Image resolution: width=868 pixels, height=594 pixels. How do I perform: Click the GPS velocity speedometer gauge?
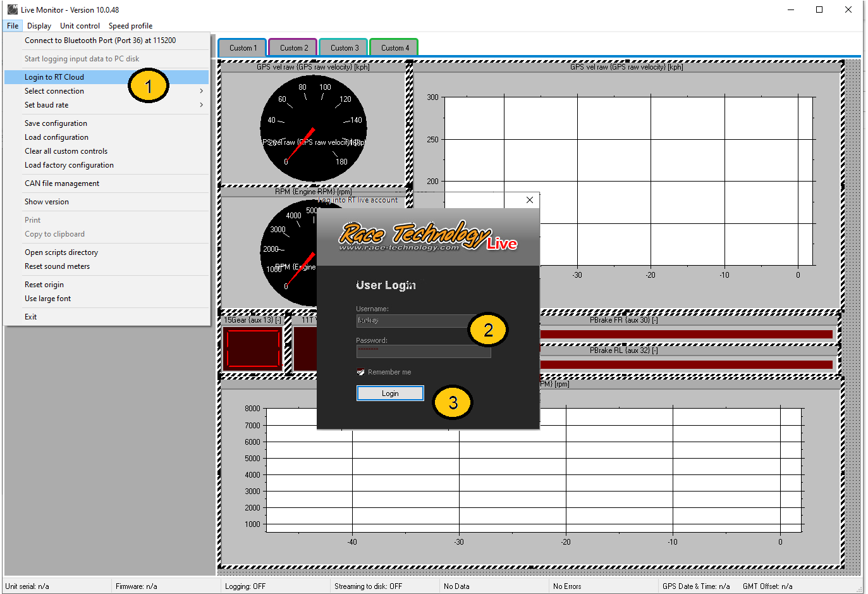[x=313, y=127]
